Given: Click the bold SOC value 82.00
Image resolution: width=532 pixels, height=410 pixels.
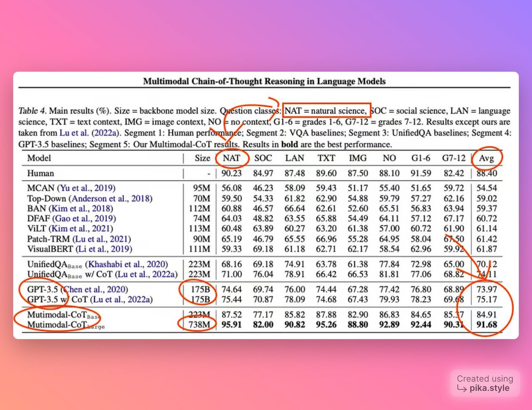Looking at the screenshot, I should tap(263, 326).
